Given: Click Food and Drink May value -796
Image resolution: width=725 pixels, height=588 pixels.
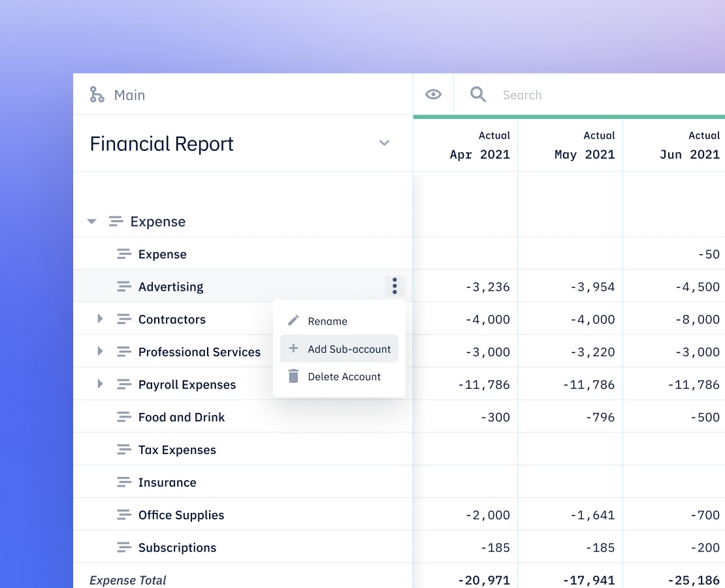Looking at the screenshot, I should point(600,417).
